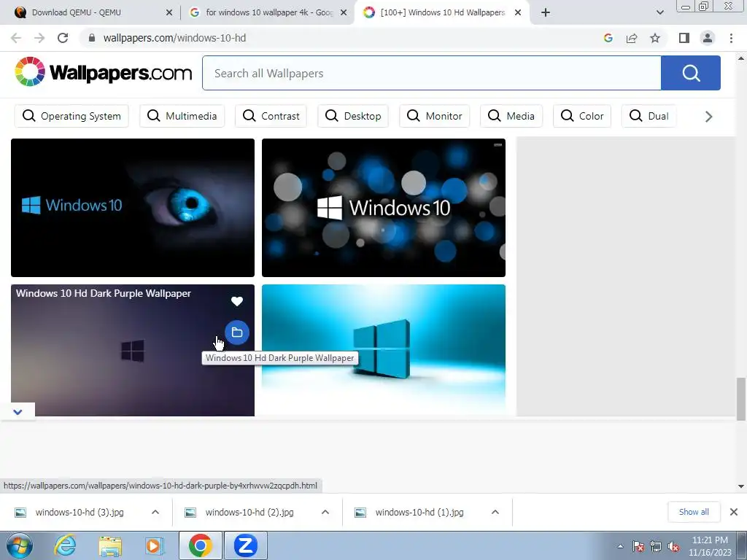Click the blue down chevron at the page's bottom-left
The height and width of the screenshot is (560, 747).
pos(18,412)
